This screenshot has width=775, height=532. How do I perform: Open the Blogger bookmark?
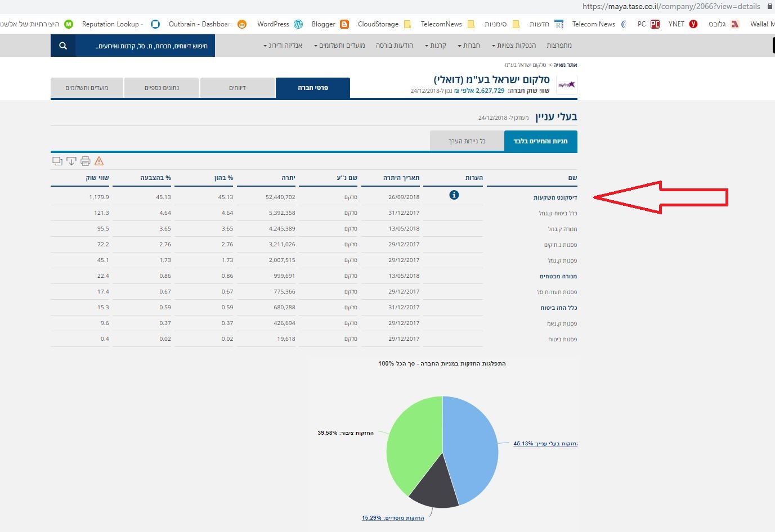click(x=330, y=24)
